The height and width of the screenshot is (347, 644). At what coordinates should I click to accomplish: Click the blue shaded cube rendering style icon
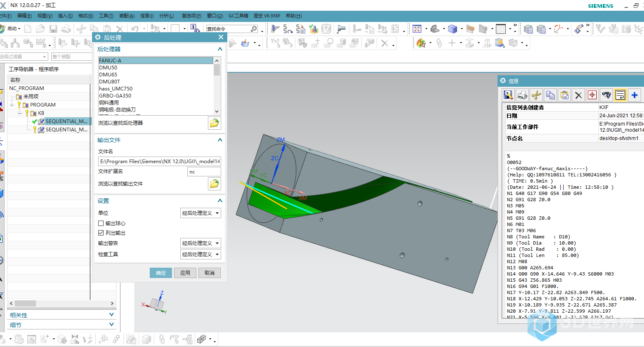(x=453, y=29)
